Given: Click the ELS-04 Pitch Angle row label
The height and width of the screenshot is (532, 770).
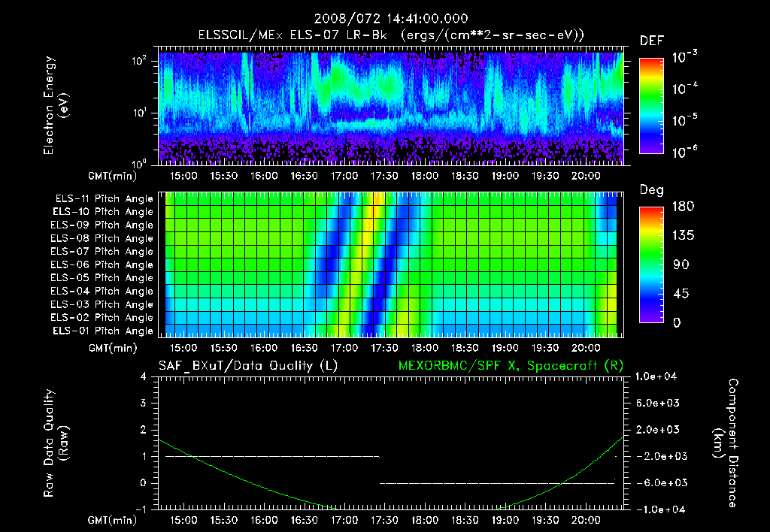Looking at the screenshot, I should click(x=102, y=291).
